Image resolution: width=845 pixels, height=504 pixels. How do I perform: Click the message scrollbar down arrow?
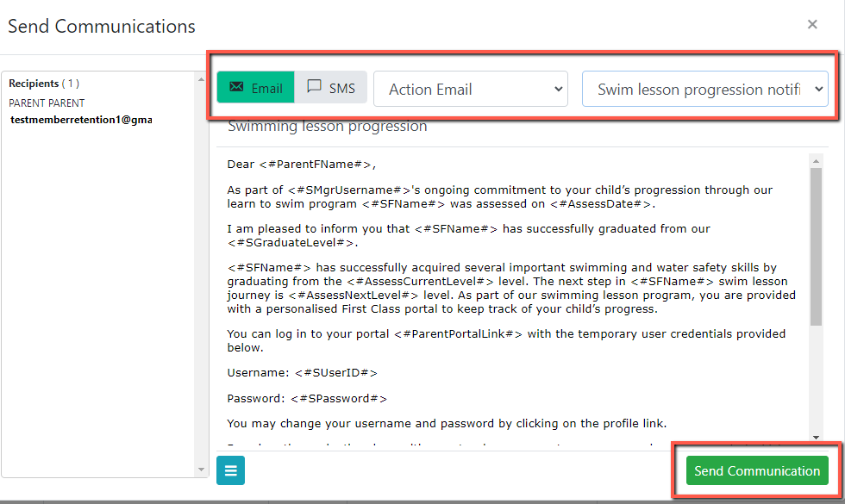(816, 438)
